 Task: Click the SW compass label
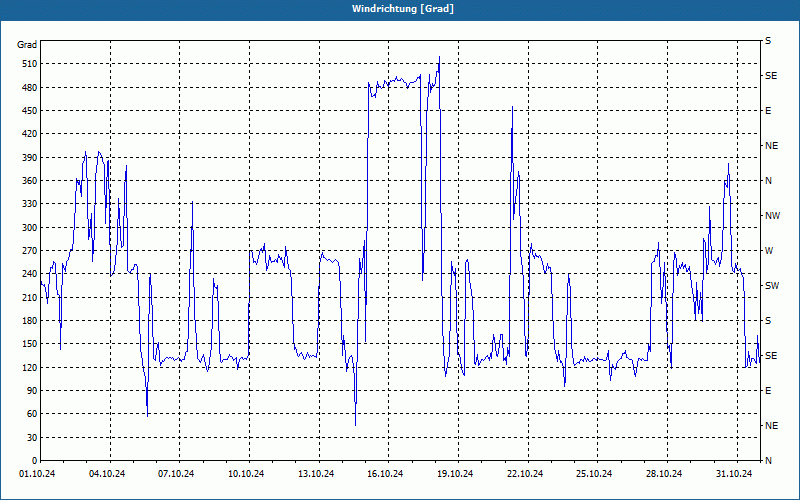pyautogui.click(x=772, y=286)
